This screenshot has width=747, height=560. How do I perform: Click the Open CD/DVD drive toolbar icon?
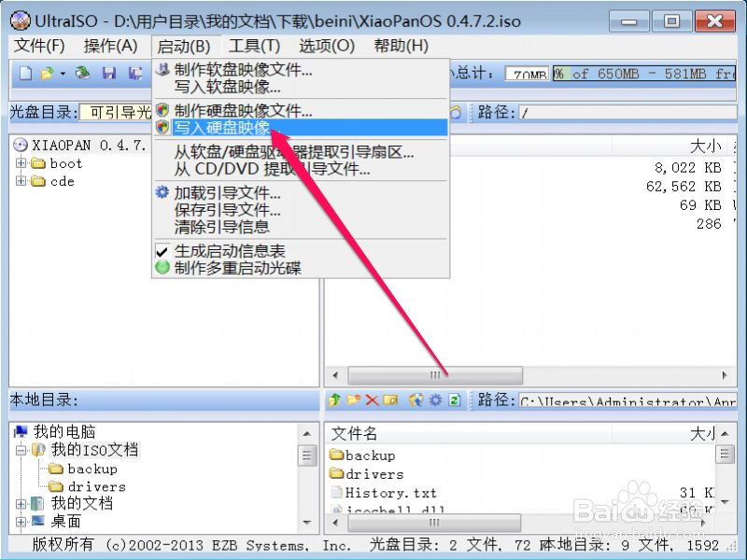pyautogui.click(x=83, y=73)
